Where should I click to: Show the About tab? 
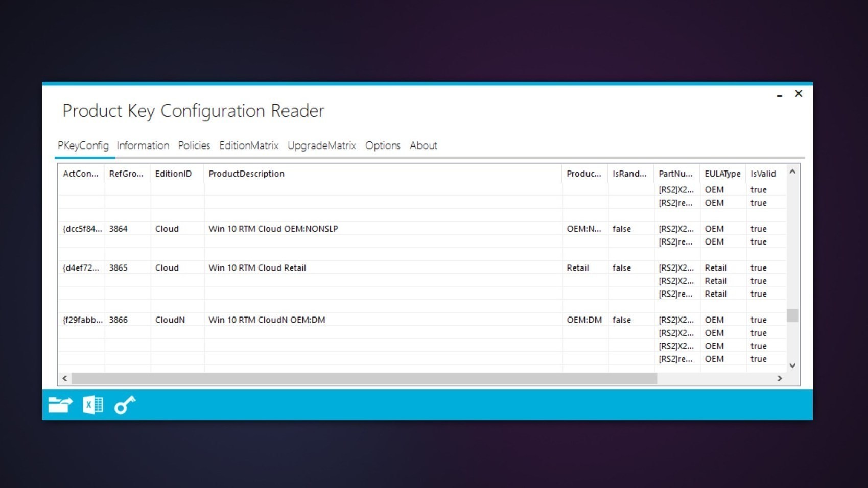click(423, 145)
